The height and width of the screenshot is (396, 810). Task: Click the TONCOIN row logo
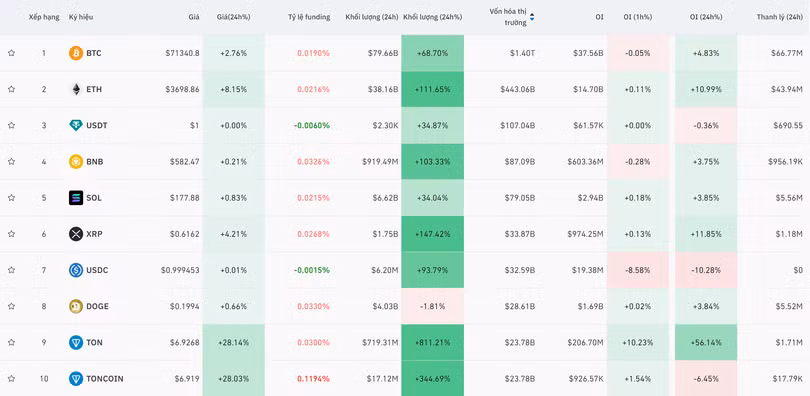[x=76, y=378]
